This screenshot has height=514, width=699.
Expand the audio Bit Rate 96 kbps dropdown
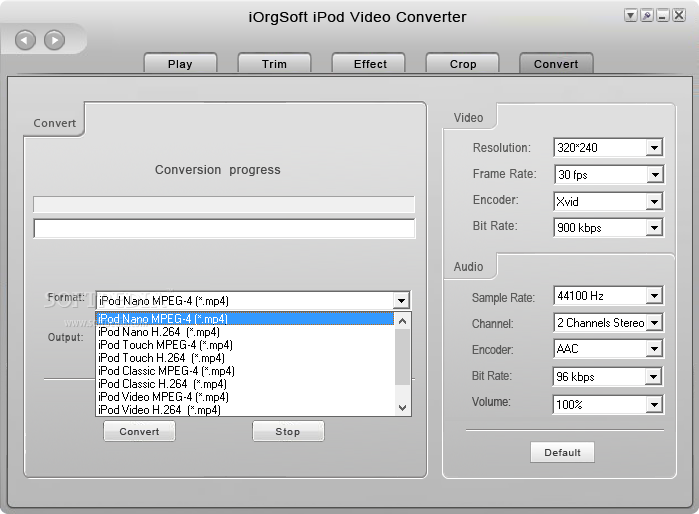click(653, 377)
